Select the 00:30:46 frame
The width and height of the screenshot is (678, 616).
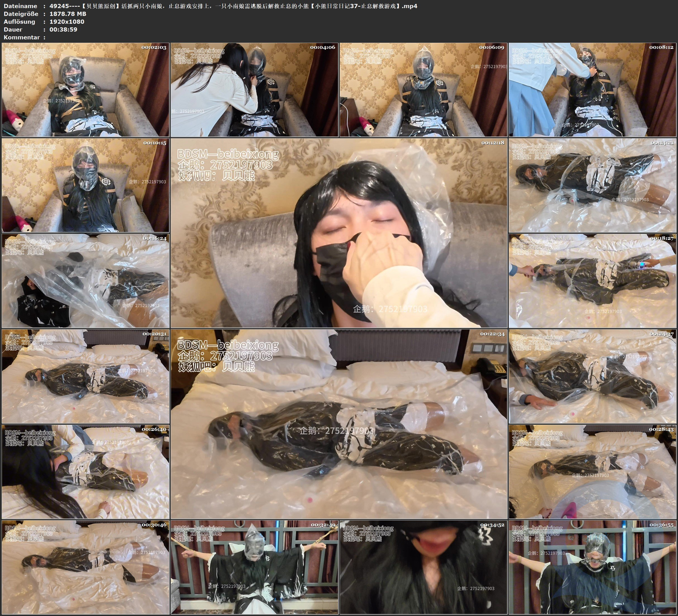point(85,567)
